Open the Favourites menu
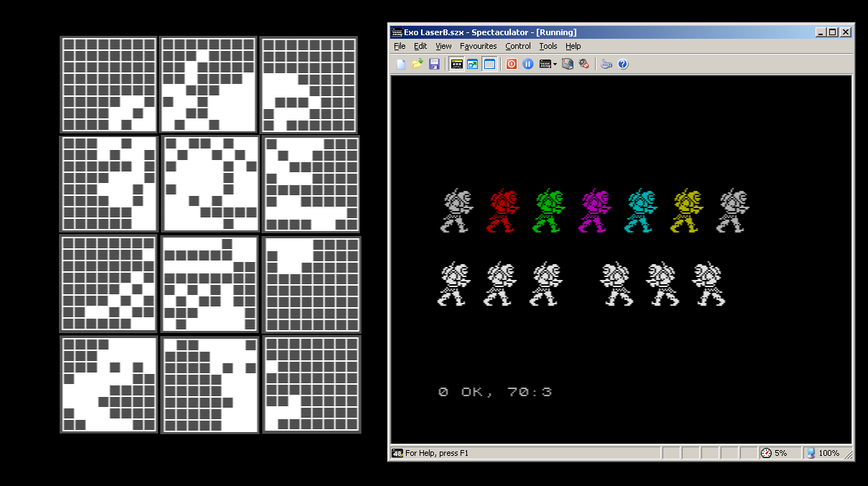Screen dimensions: 868x486 (x=479, y=46)
